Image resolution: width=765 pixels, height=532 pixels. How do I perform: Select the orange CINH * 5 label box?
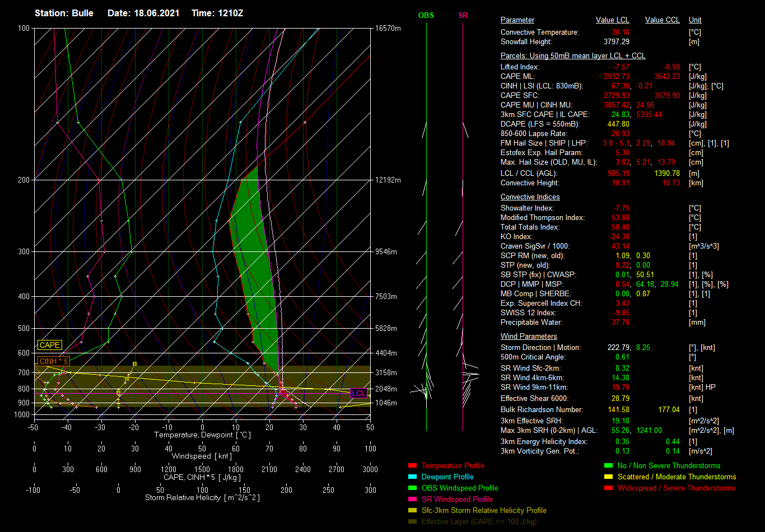pyautogui.click(x=54, y=361)
